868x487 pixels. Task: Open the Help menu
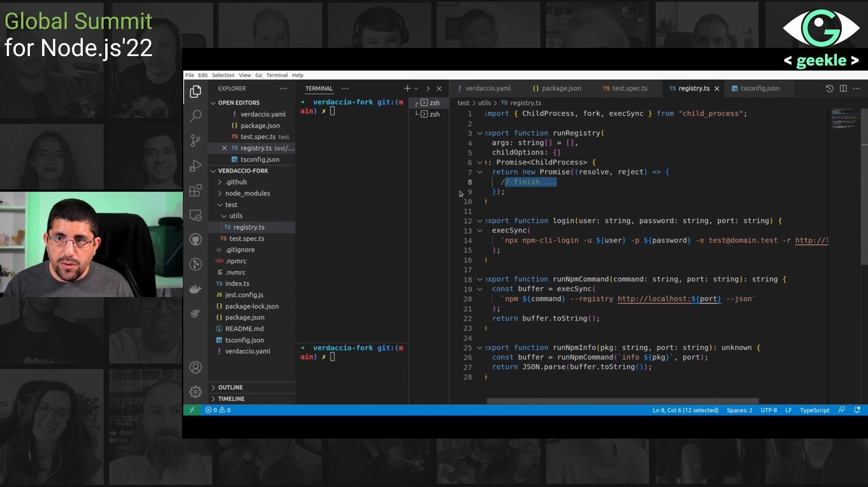click(298, 75)
